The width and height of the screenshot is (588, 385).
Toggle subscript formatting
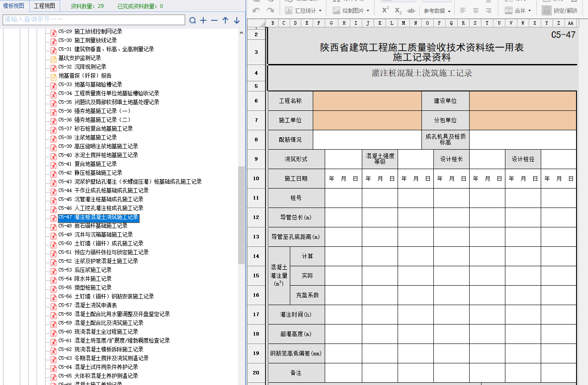[398, 10]
